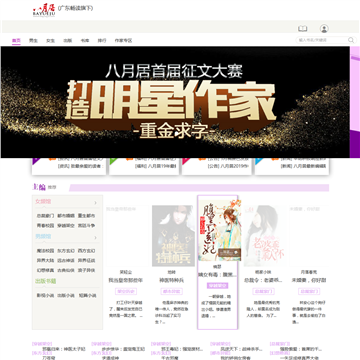Click the genre tag under 我当皇帝那些年

point(126,292)
